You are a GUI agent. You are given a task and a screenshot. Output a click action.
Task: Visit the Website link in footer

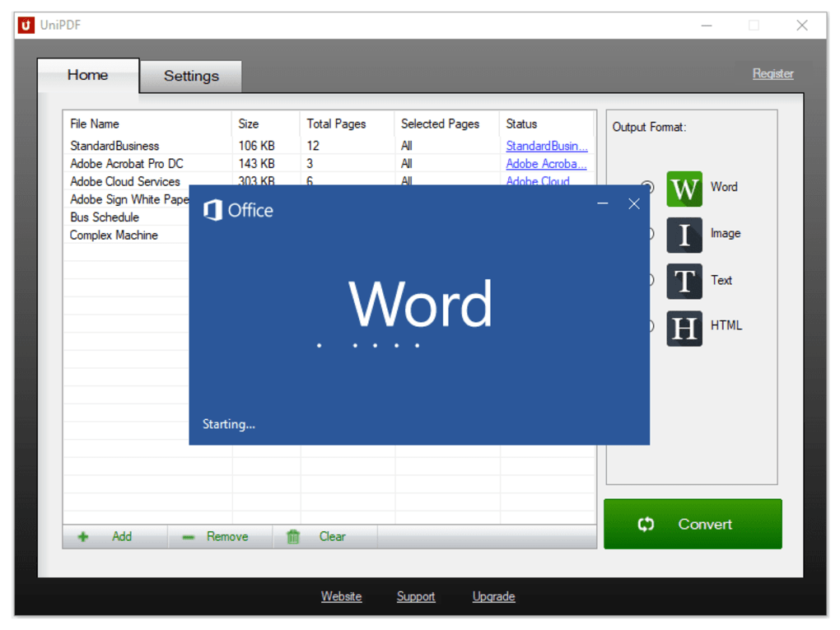tap(341, 596)
